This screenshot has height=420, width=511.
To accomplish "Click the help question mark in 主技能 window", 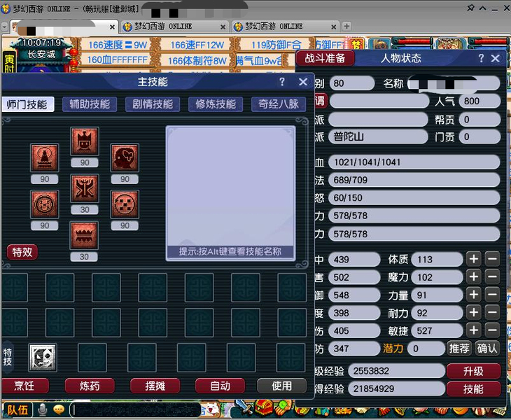I will pyautogui.click(x=282, y=82).
